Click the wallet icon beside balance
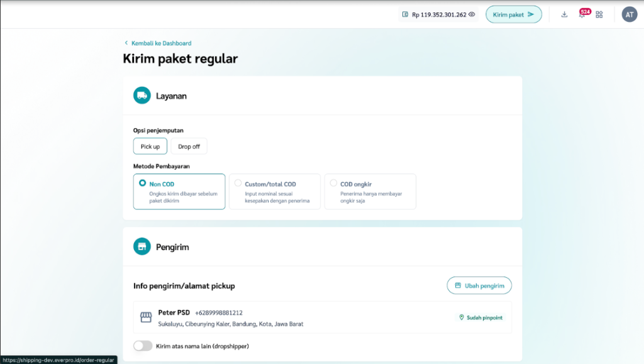Image resolution: width=644 pixels, height=364 pixels. 405,14
